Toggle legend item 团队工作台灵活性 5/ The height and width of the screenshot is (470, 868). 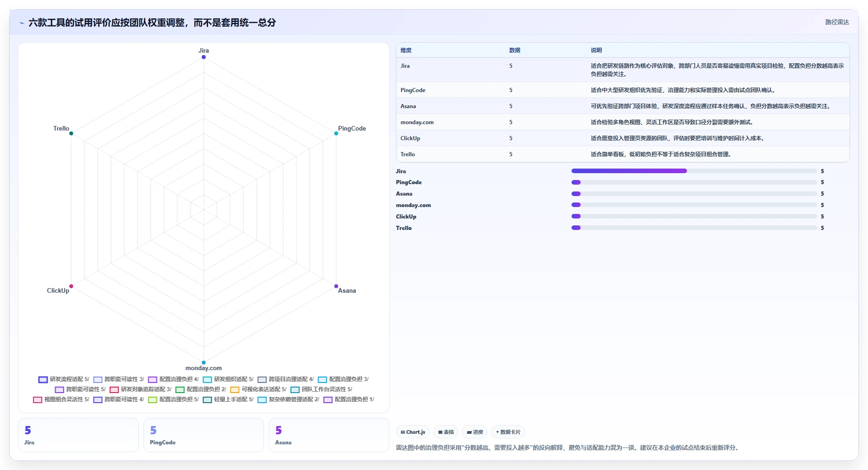click(x=321, y=389)
